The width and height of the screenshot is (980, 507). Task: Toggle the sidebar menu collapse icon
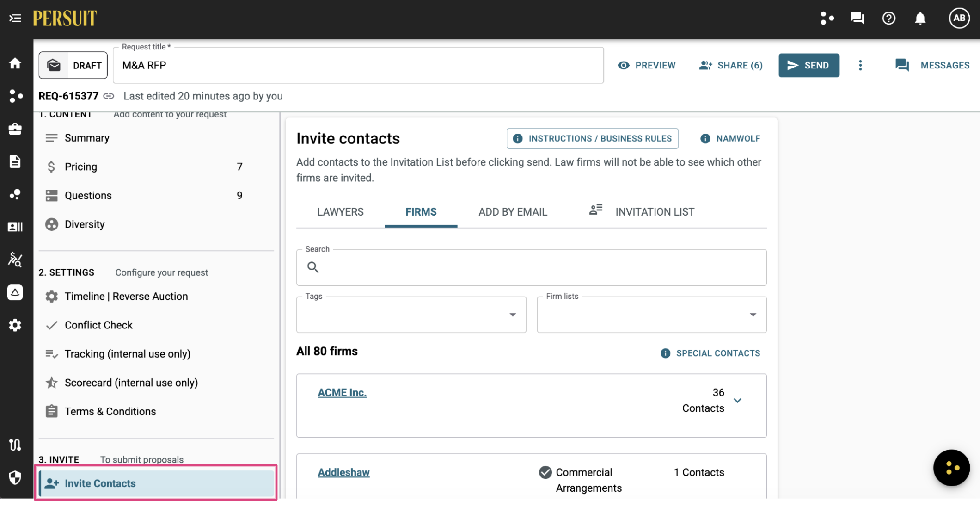15,19
